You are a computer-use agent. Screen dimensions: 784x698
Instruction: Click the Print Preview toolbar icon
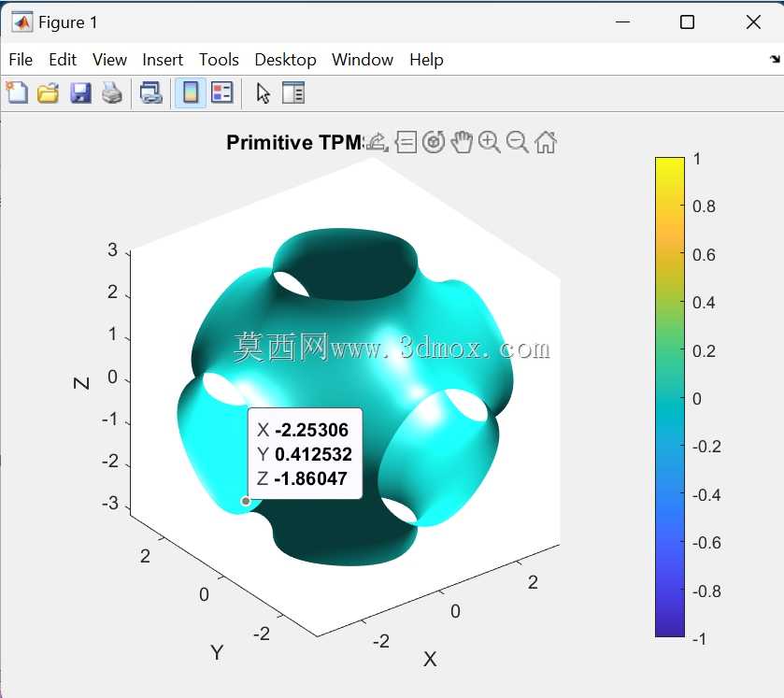(x=151, y=93)
